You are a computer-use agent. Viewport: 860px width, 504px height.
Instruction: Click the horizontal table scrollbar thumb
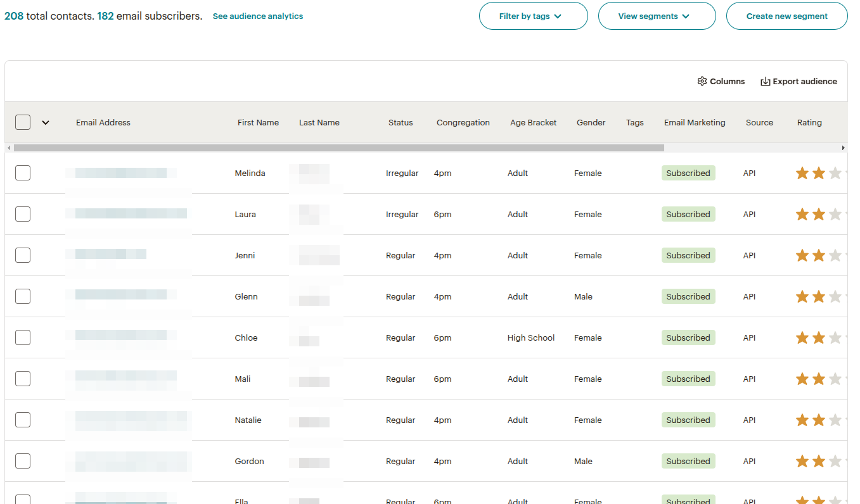[338, 148]
